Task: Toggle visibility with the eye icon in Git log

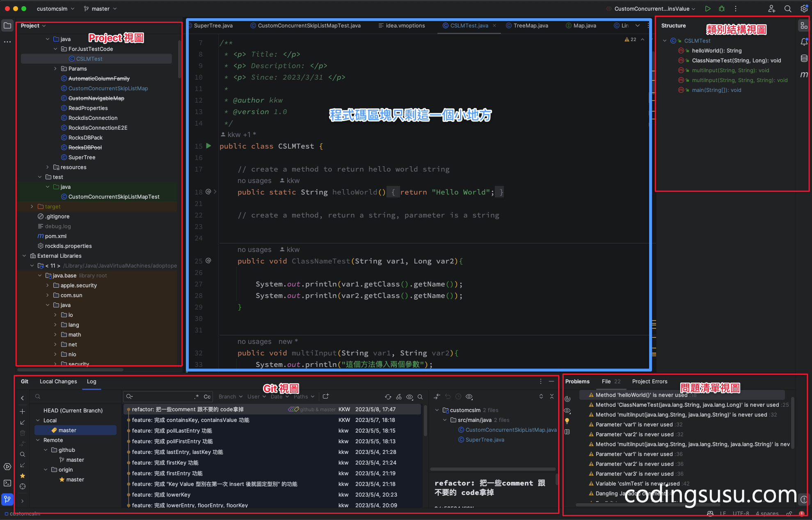Action: click(x=409, y=397)
